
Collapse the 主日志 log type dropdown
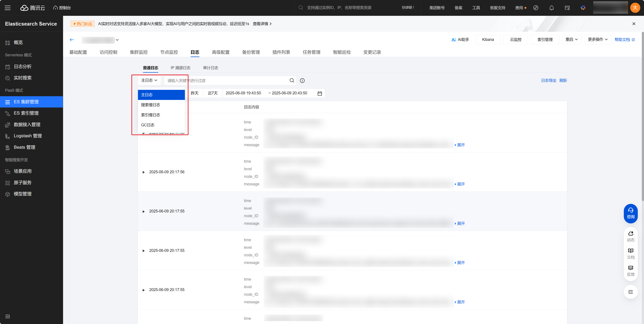tap(149, 81)
